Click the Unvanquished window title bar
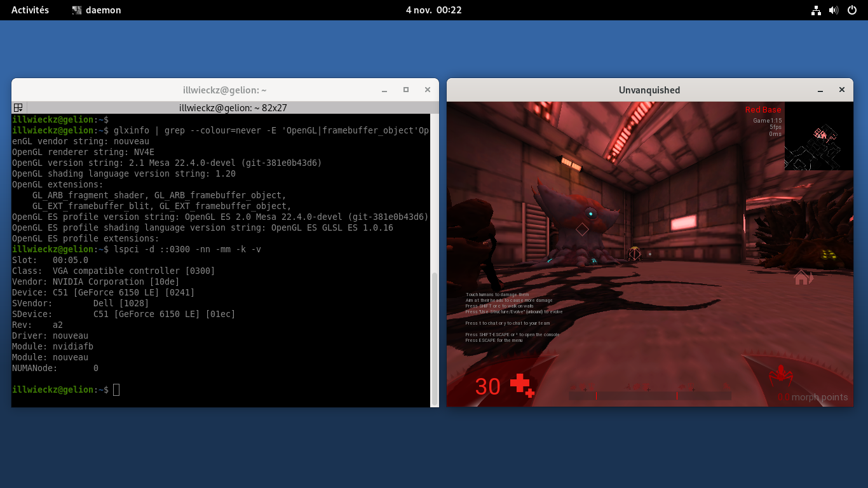Image resolution: width=868 pixels, height=488 pixels. click(x=649, y=90)
